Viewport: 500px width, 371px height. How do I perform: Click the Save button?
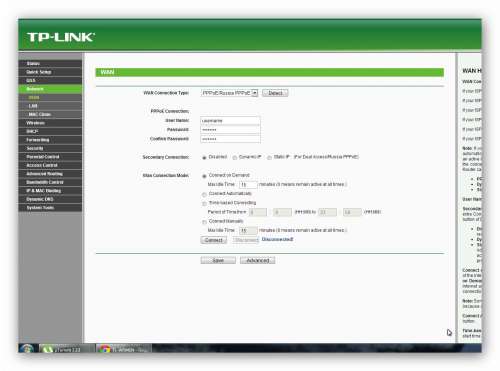click(218, 260)
